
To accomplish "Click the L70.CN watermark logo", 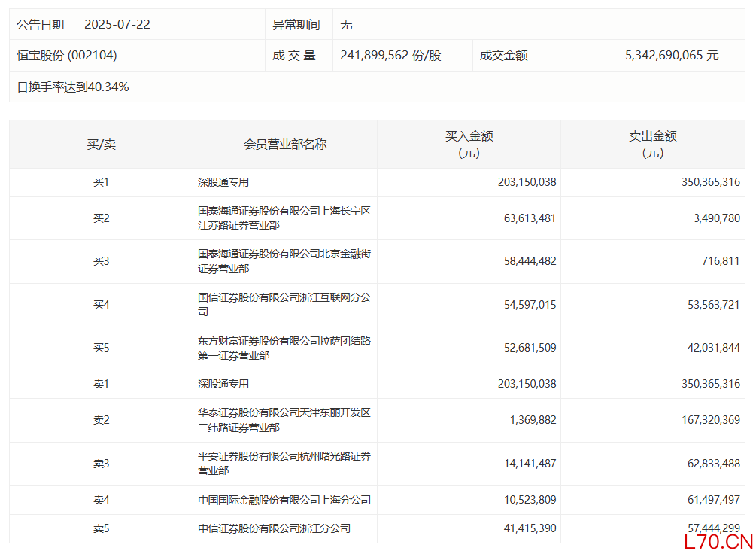I will coord(718,542).
